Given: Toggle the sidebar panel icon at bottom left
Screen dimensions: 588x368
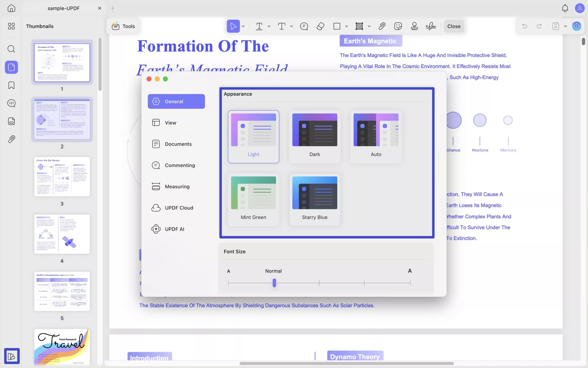Looking at the screenshot, I should coord(12,356).
